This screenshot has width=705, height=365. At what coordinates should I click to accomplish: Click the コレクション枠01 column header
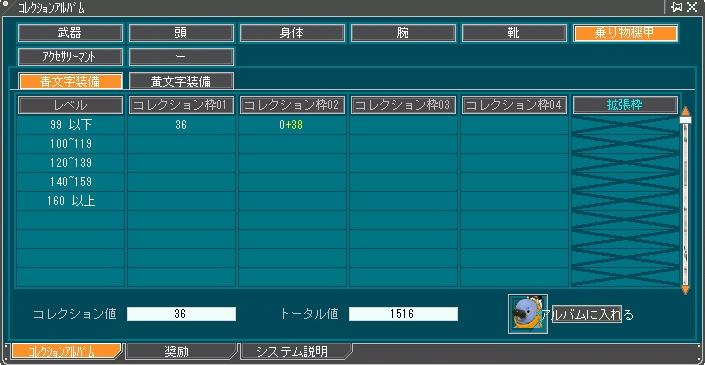[x=181, y=105]
